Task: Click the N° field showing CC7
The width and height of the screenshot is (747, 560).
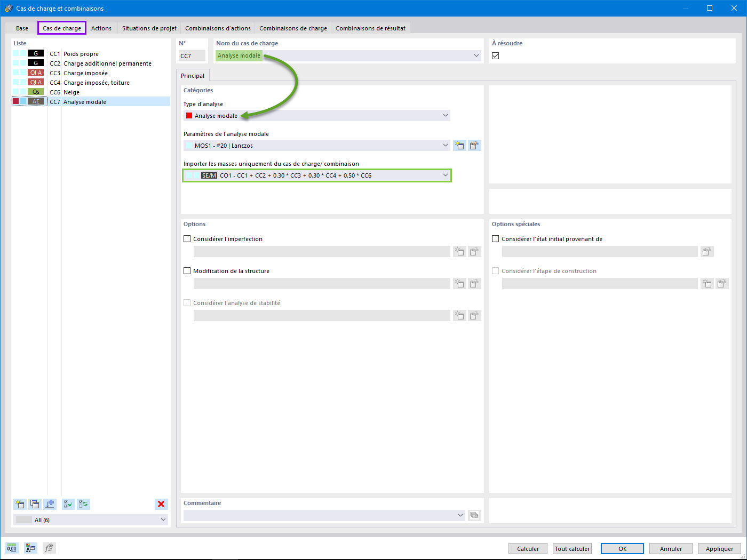Action: pyautogui.click(x=192, y=55)
